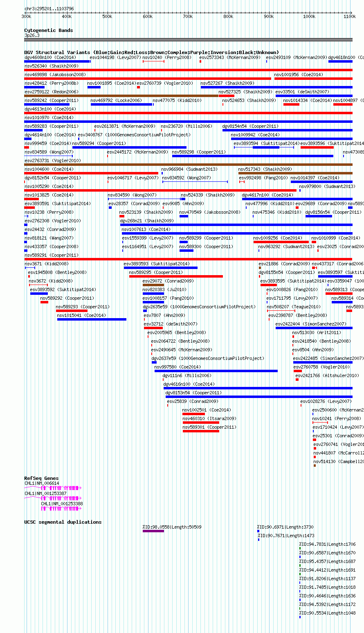The image size is (364, 633).
Task: Click nsv1009256 (Coe2014) label
Action: point(277,238)
